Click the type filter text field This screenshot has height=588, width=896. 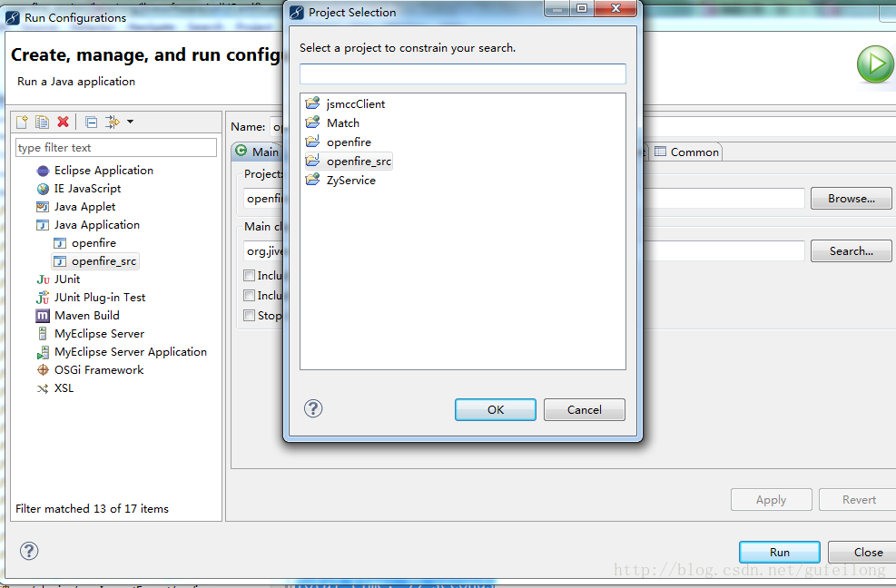[x=116, y=147]
